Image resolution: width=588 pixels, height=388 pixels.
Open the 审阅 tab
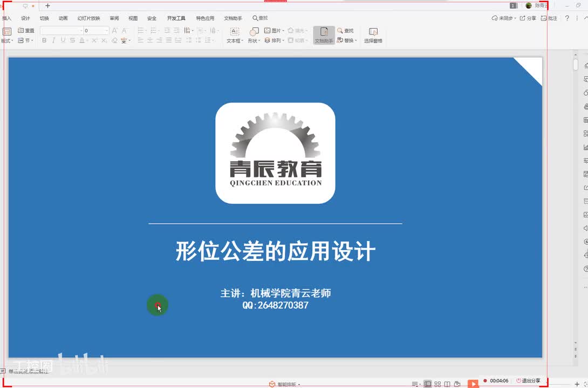pos(114,18)
